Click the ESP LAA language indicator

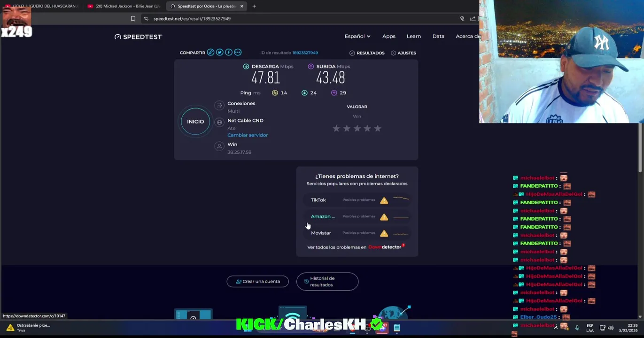tap(590, 328)
